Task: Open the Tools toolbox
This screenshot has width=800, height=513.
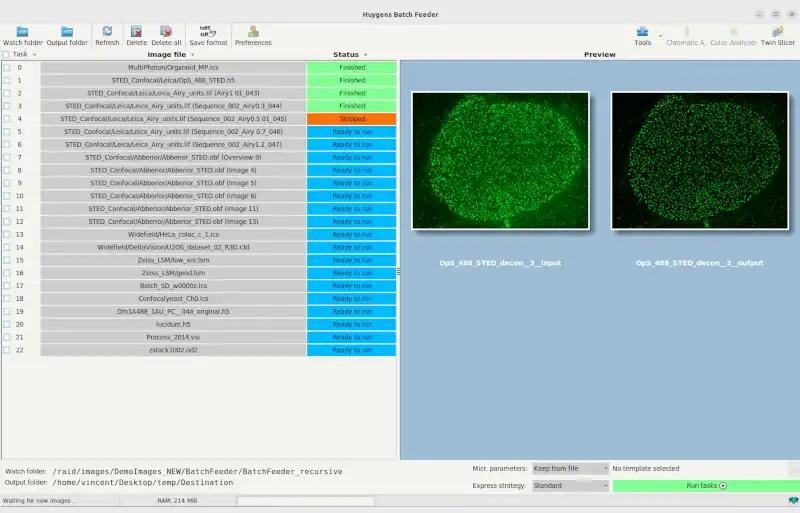Action: [x=642, y=36]
